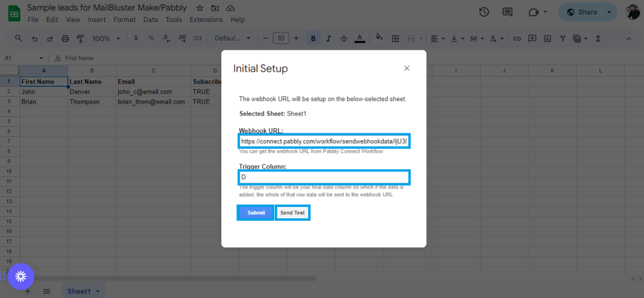Select cell with john_c@email.com

pyautogui.click(x=153, y=92)
